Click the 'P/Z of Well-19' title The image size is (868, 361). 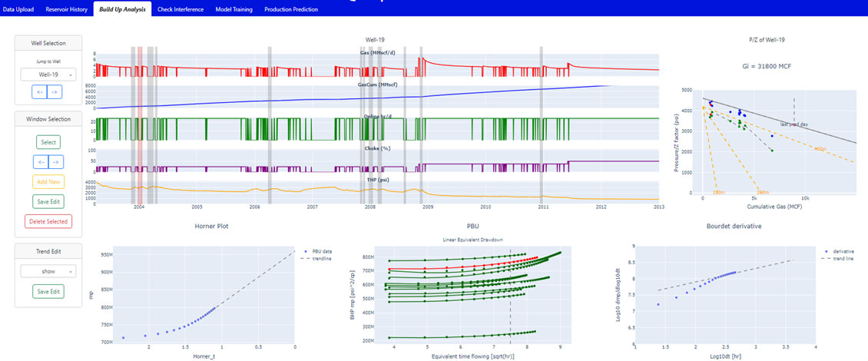(767, 40)
